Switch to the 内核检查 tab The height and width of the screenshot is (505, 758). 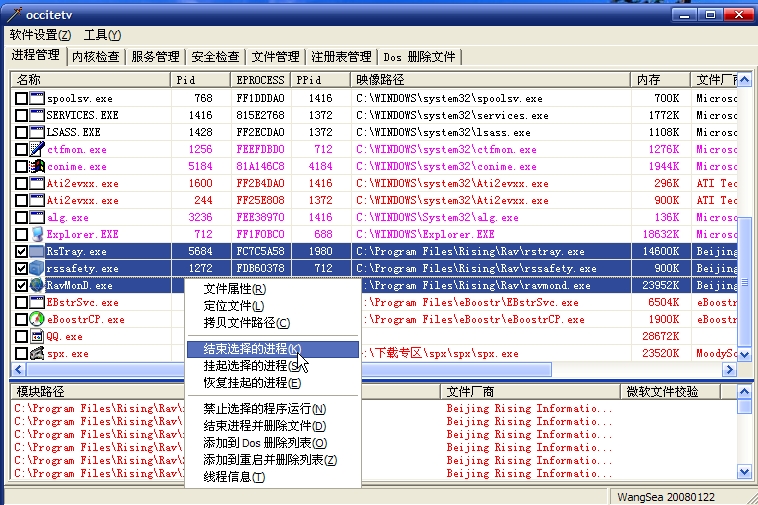coord(96,57)
